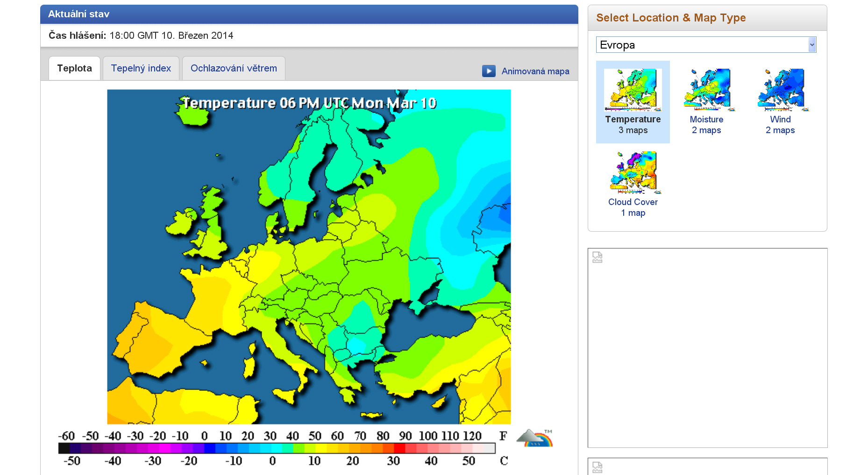This screenshot has width=868, height=475.
Task: Click the temperature color scale bar
Action: (277, 448)
